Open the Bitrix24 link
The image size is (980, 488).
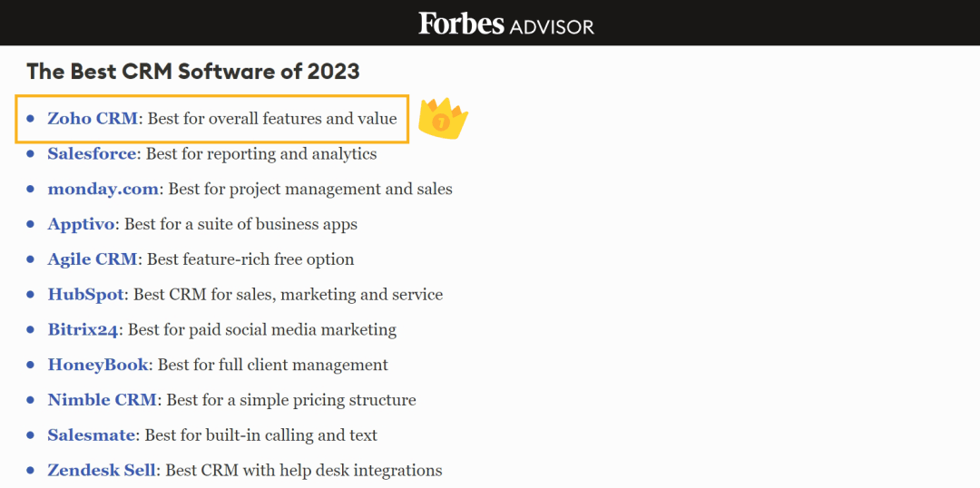(83, 330)
